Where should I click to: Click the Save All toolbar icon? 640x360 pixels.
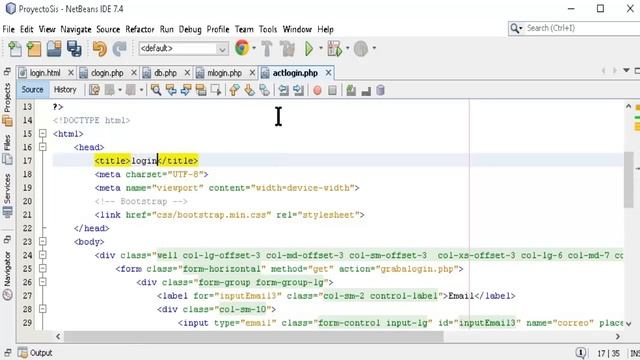(74, 49)
